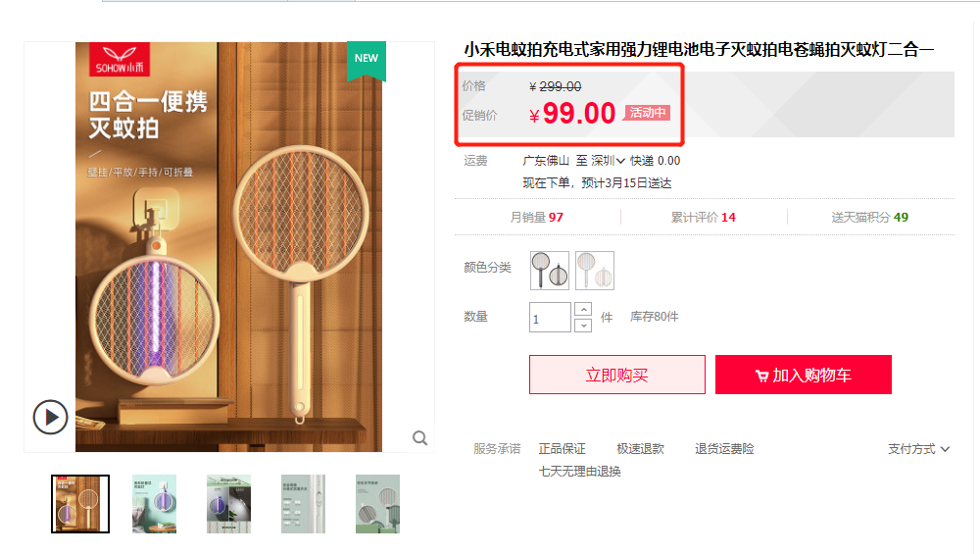This screenshot has width=980, height=554.
Task: Click the quantity input field
Action: (x=550, y=317)
